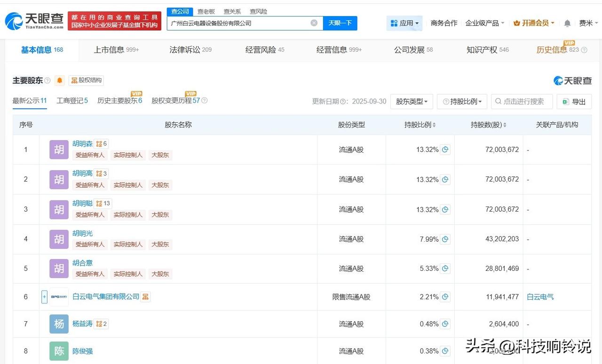Click the TianYanCha logo at top left
This screenshot has width=602, height=364.
pos(34,21)
